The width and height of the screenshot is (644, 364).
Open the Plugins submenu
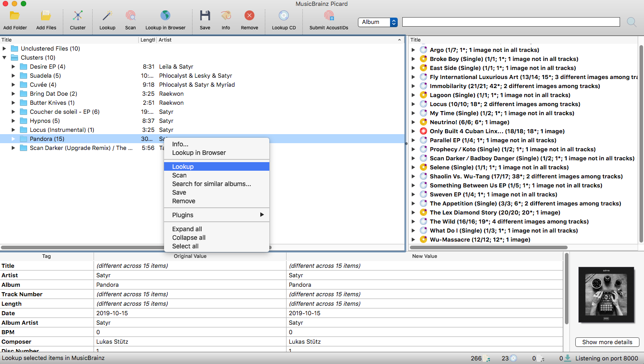tap(216, 215)
